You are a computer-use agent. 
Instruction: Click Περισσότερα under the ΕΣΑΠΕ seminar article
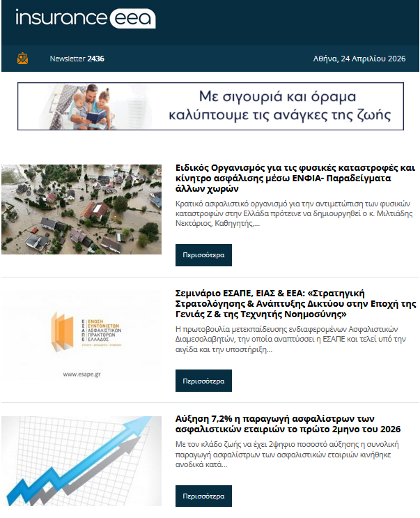(x=203, y=381)
